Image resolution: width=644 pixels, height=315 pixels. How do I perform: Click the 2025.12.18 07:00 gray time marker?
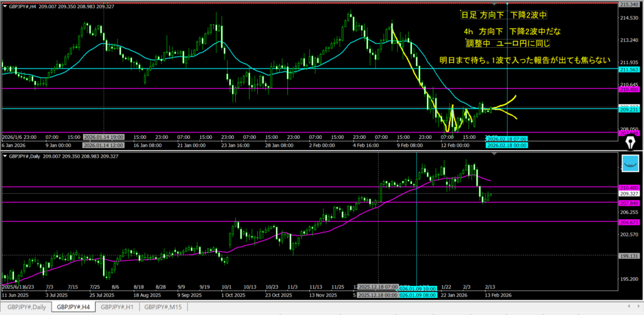375,287
